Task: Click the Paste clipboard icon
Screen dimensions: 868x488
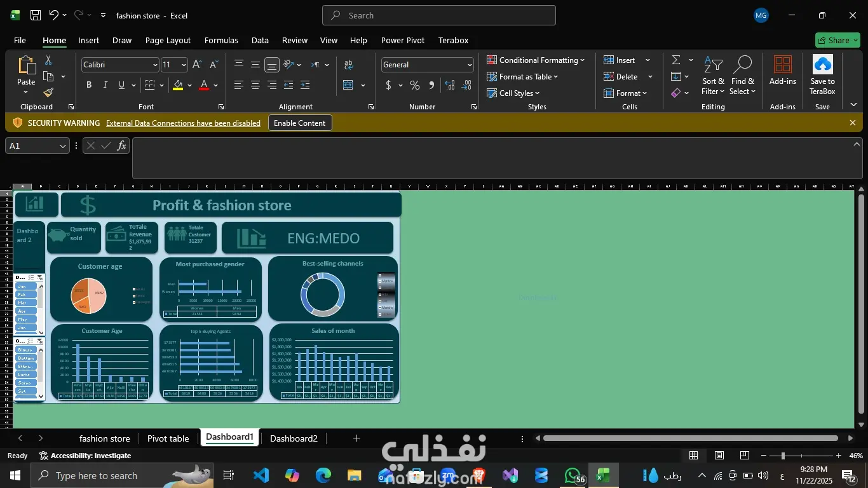Action: 26,66
